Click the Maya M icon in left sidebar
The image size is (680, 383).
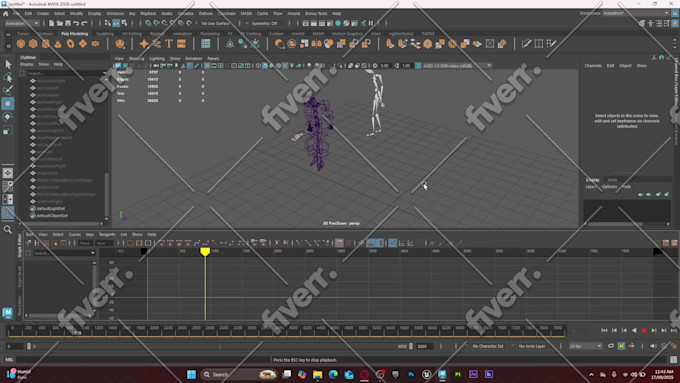(7, 312)
